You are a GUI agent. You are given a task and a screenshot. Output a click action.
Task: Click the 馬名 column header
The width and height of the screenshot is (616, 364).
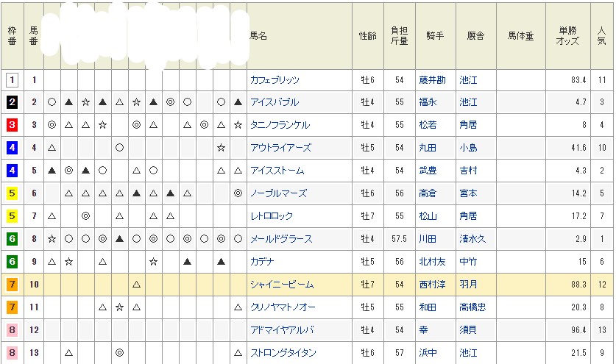click(258, 35)
